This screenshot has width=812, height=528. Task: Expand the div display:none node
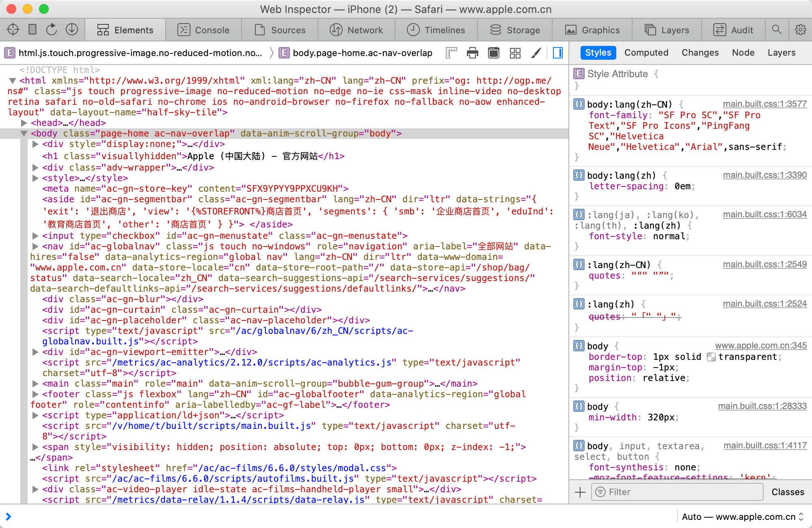(35, 144)
